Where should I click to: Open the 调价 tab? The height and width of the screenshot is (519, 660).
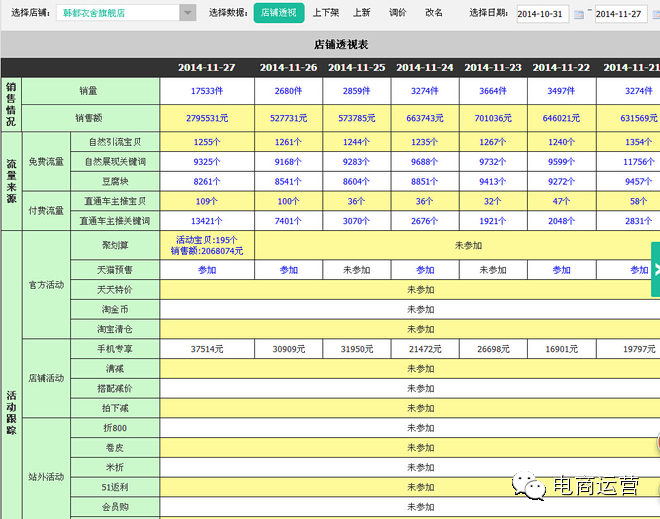397,13
